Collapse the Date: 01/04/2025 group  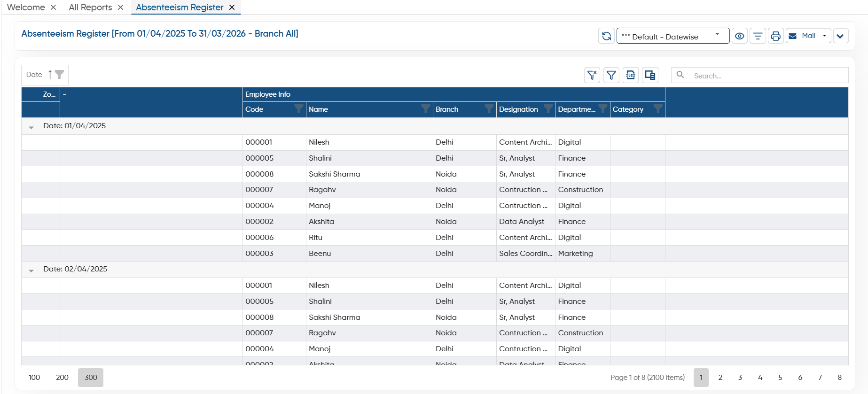click(31, 127)
